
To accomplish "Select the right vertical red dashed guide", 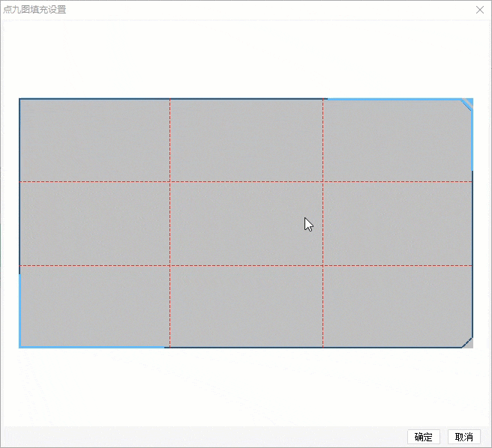I will (322, 223).
